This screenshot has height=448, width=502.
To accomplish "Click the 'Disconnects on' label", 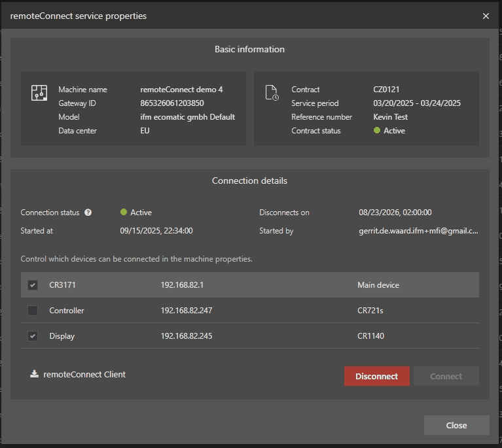I will (284, 212).
